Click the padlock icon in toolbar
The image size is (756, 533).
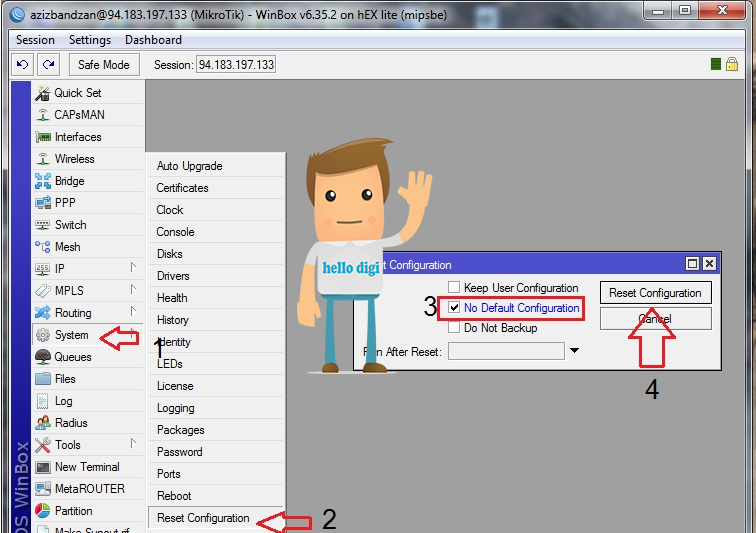732,64
